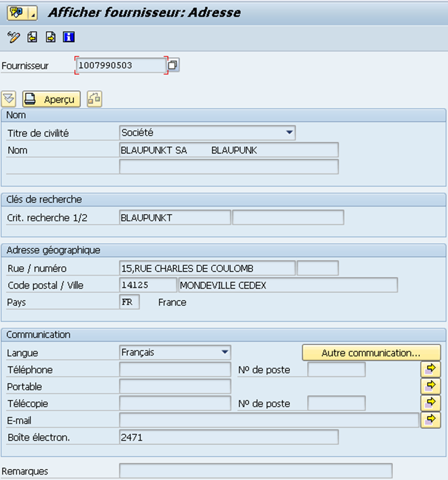This screenshot has height=480, width=448.
Task: Click the arrow icon on the Portable row
Action: [431, 386]
